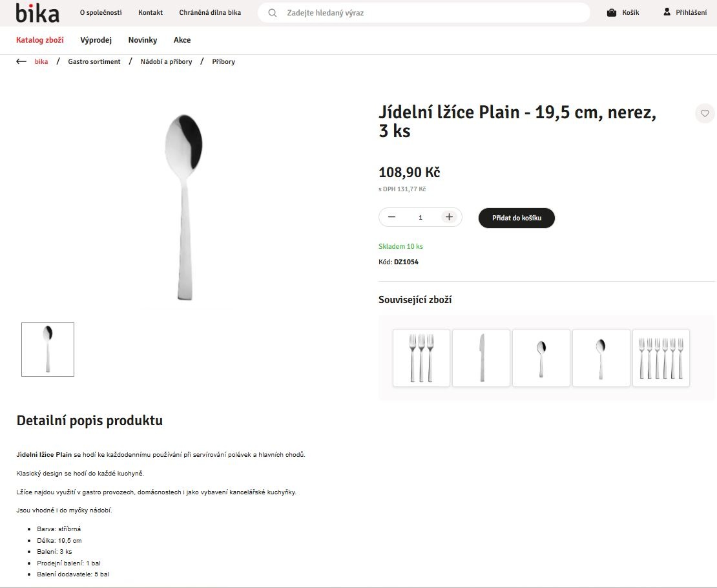Click the Přihlášení user icon
717x588 pixels.
[x=667, y=12]
